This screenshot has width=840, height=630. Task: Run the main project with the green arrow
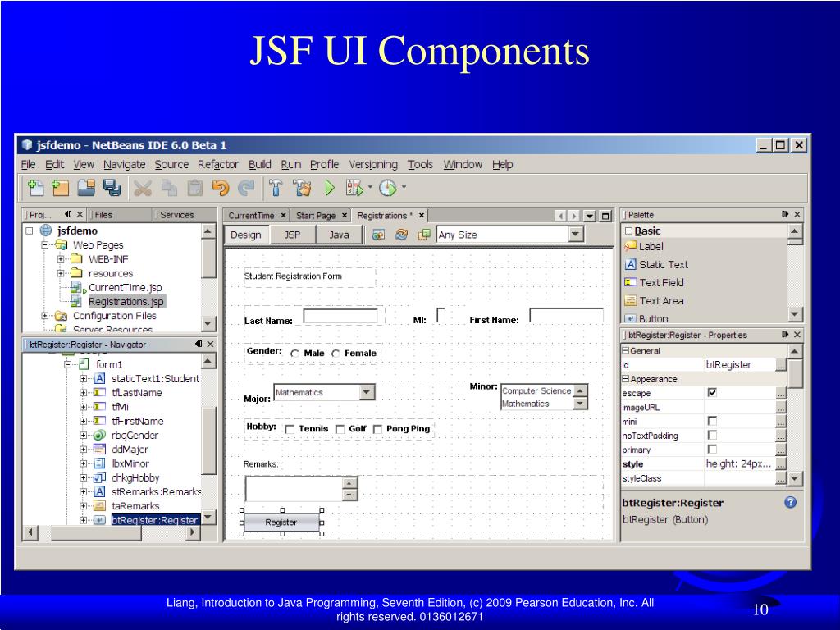(x=330, y=188)
